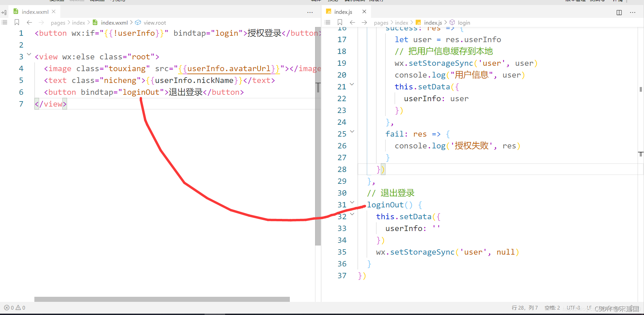Collapse the setData fold at js line 32
The width and height of the screenshot is (644, 315).
pos(352,214)
